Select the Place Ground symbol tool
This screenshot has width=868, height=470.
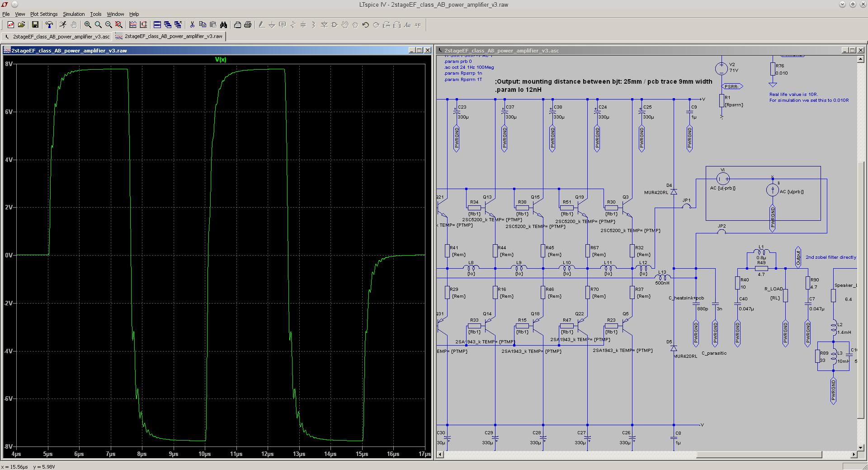[272, 25]
